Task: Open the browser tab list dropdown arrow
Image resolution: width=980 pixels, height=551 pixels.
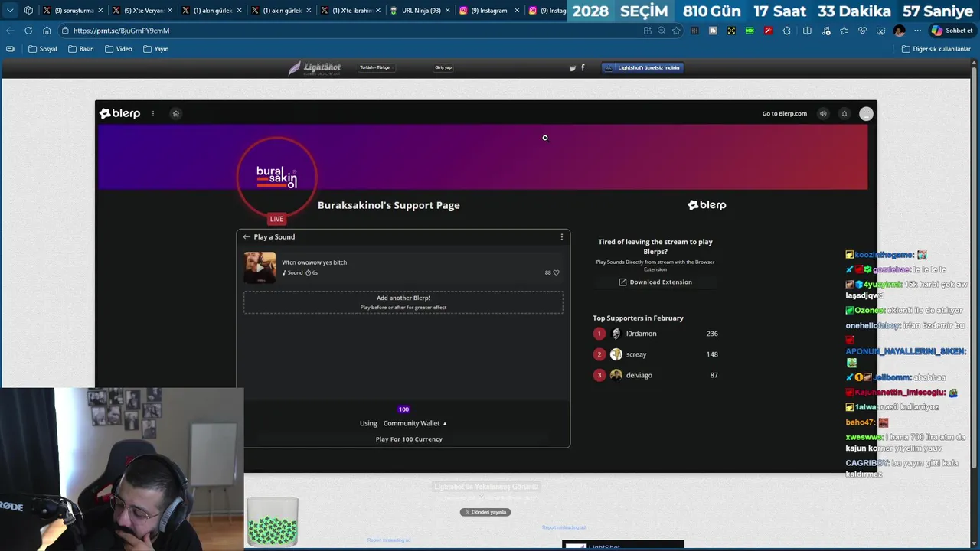Action: (x=10, y=11)
